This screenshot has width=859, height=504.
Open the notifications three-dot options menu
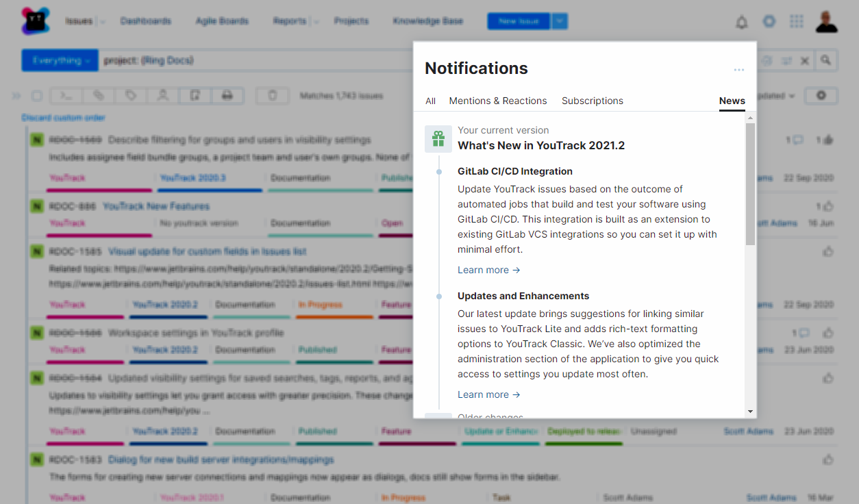(x=738, y=70)
